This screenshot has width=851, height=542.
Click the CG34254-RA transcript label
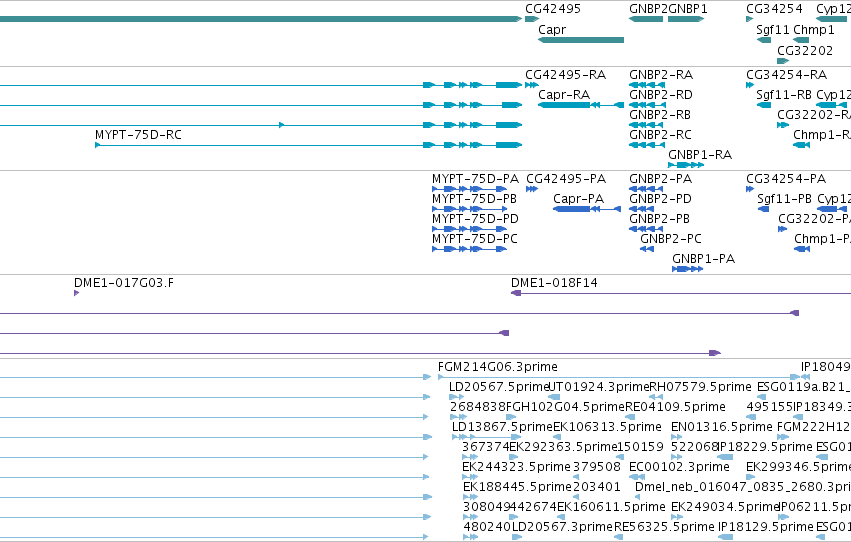point(786,74)
